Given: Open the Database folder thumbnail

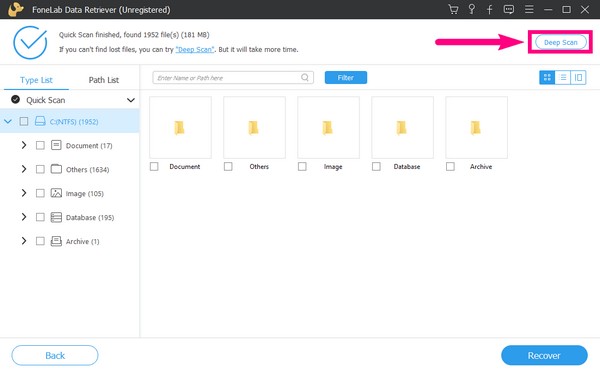Looking at the screenshot, I should point(403,127).
